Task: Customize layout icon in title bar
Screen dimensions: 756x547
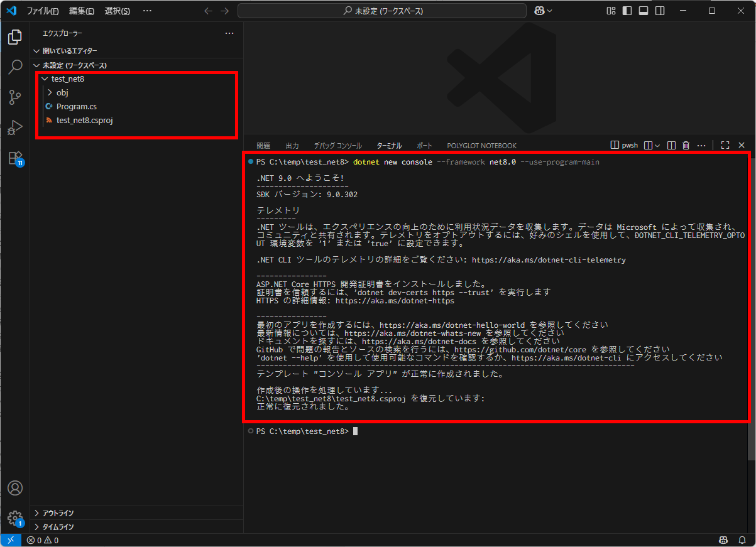Action: tap(611, 11)
